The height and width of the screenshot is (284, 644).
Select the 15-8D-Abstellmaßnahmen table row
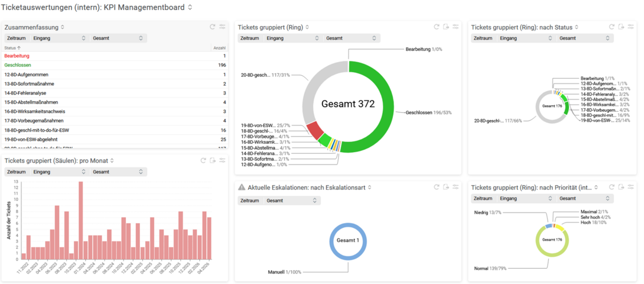pyautogui.click(x=115, y=102)
